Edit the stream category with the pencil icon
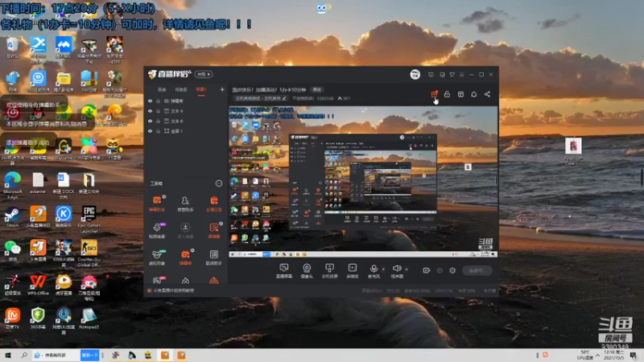This screenshot has width=644, height=362. 284,98
